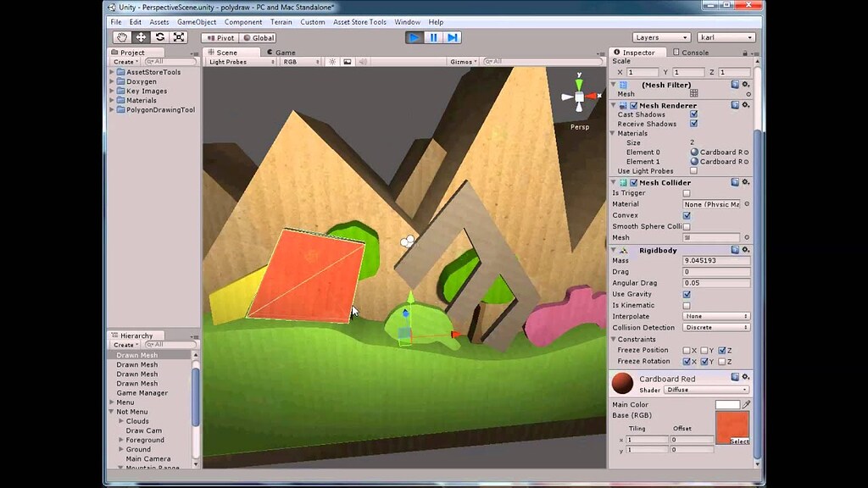The image size is (868, 488).
Task: Open the GameObject menu
Action: (196, 21)
